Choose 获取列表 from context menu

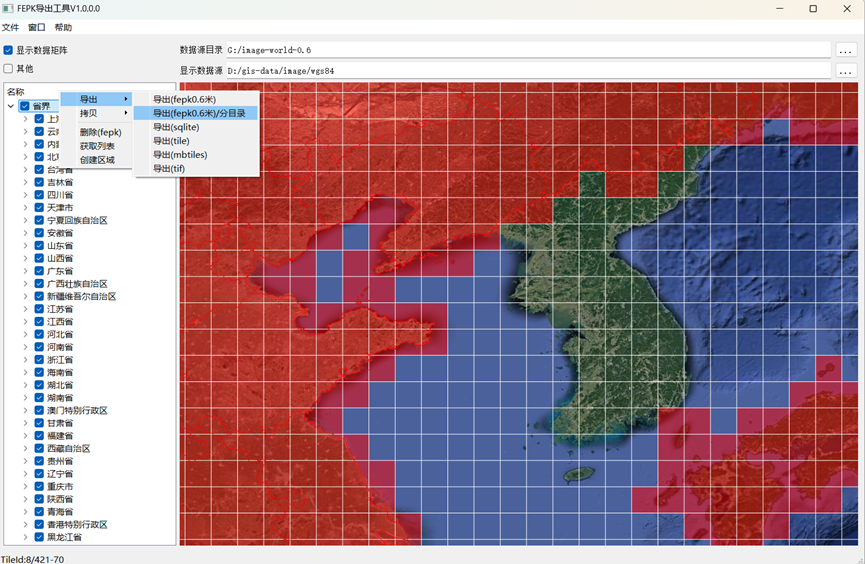click(96, 146)
